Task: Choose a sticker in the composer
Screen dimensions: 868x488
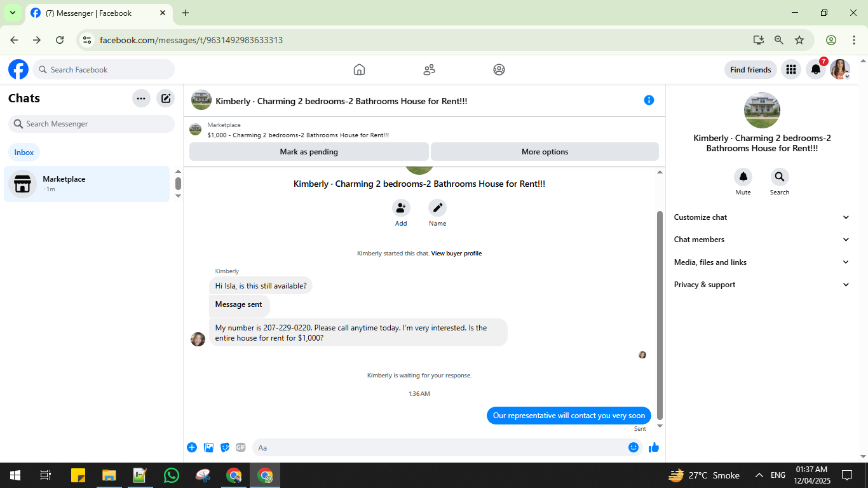Action: pos(225,447)
